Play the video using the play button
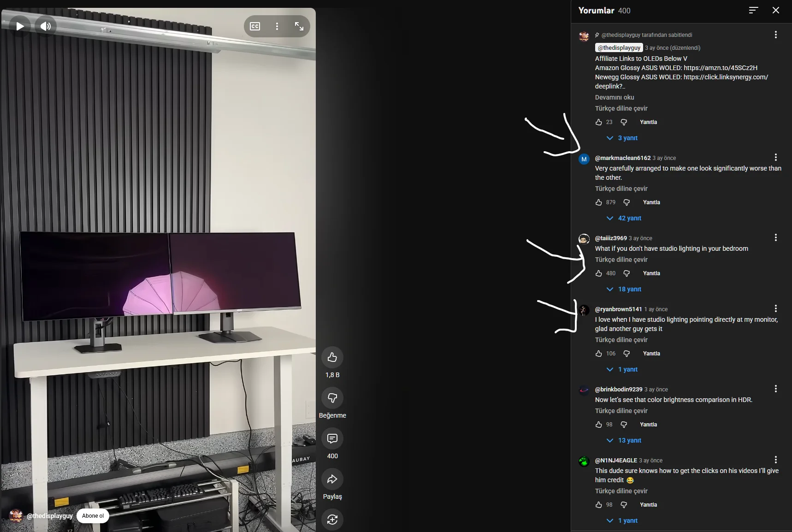Screen dimensions: 792x532 point(20,26)
